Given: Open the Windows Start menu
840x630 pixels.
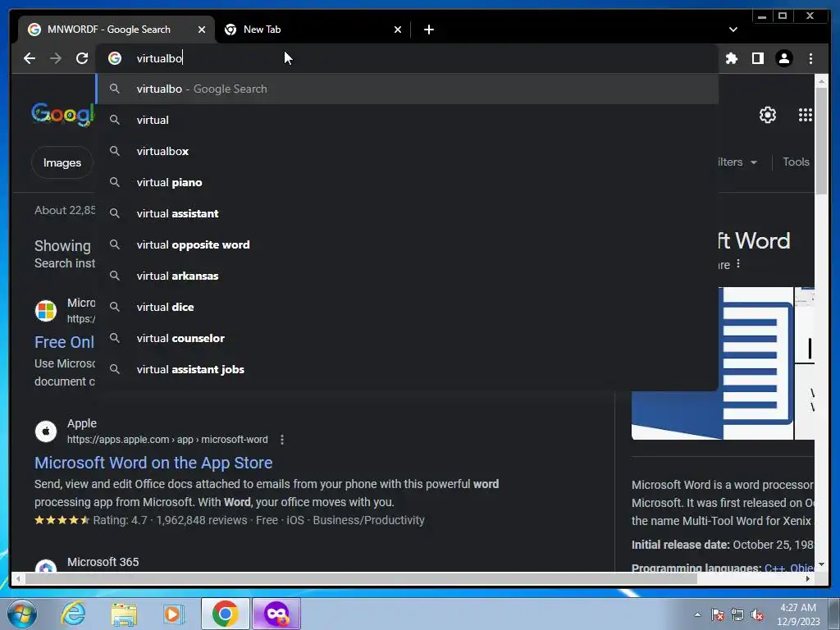Looking at the screenshot, I should (x=22, y=614).
